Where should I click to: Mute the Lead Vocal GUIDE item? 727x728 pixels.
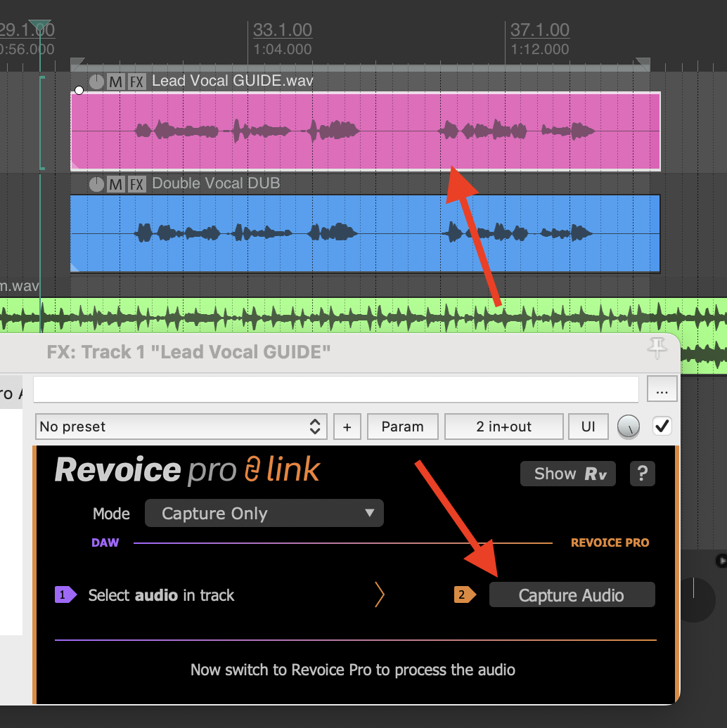tap(116, 82)
